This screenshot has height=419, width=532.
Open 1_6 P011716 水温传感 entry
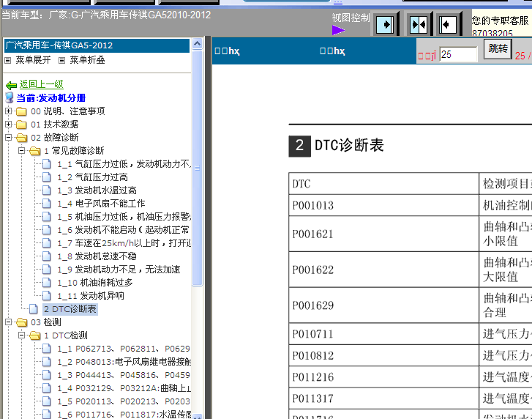(x=124, y=415)
